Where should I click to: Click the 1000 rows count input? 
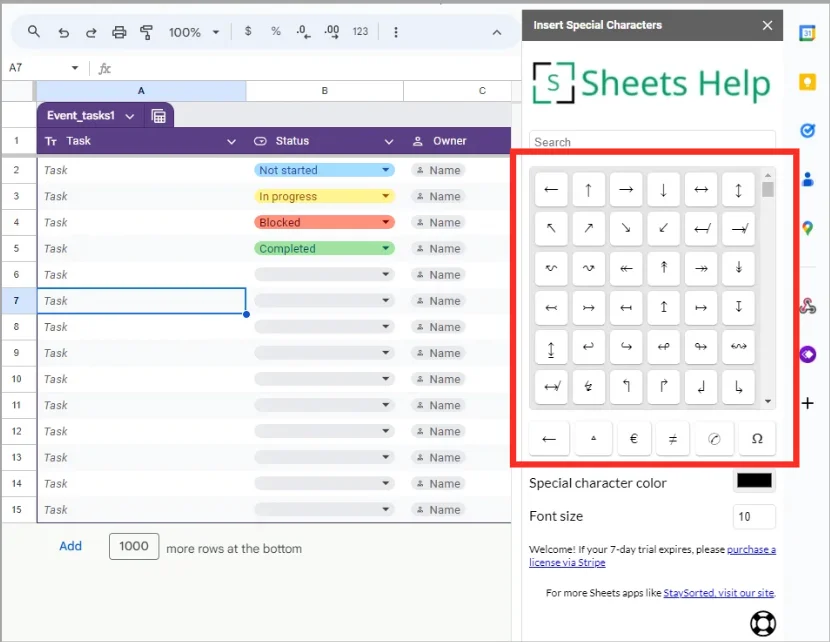134,546
